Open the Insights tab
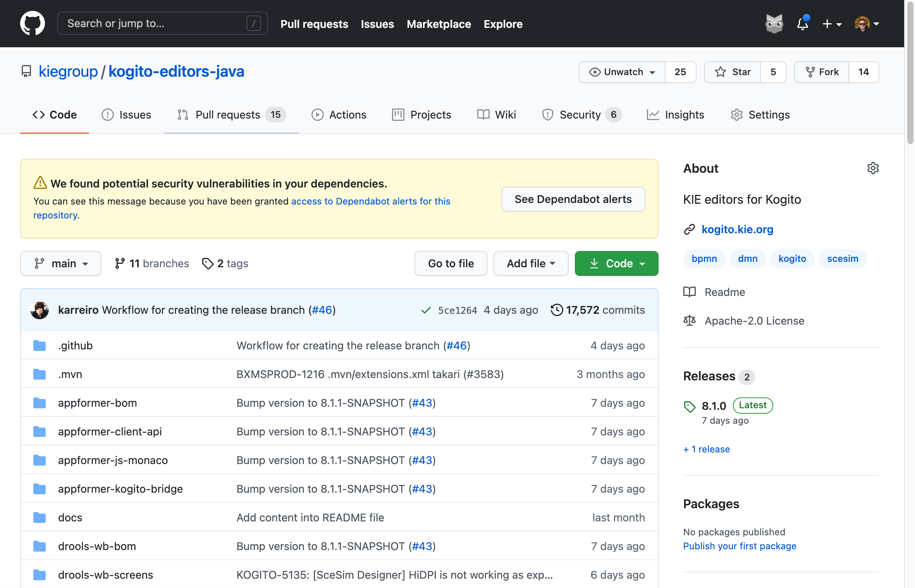915x588 pixels. [x=676, y=115]
